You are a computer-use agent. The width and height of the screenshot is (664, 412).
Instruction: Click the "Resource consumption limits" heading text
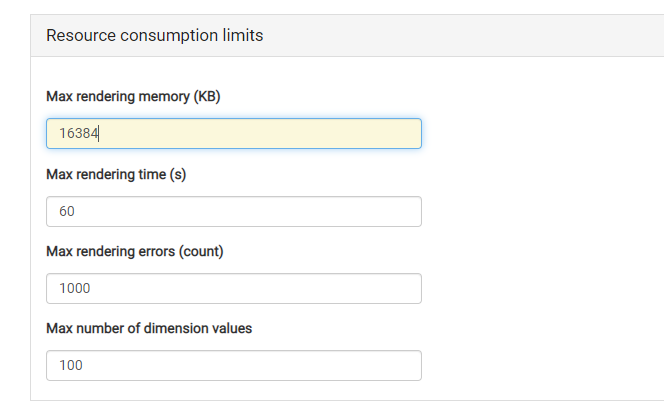coord(155,36)
